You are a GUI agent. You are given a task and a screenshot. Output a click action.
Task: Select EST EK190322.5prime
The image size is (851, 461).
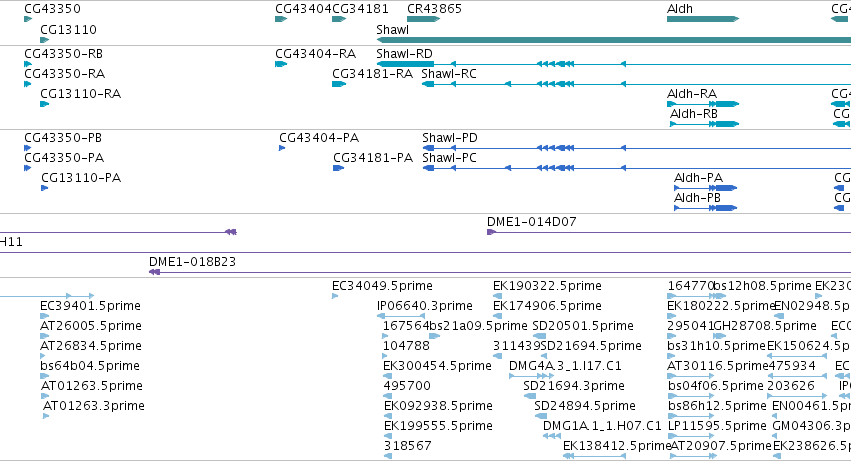547,286
